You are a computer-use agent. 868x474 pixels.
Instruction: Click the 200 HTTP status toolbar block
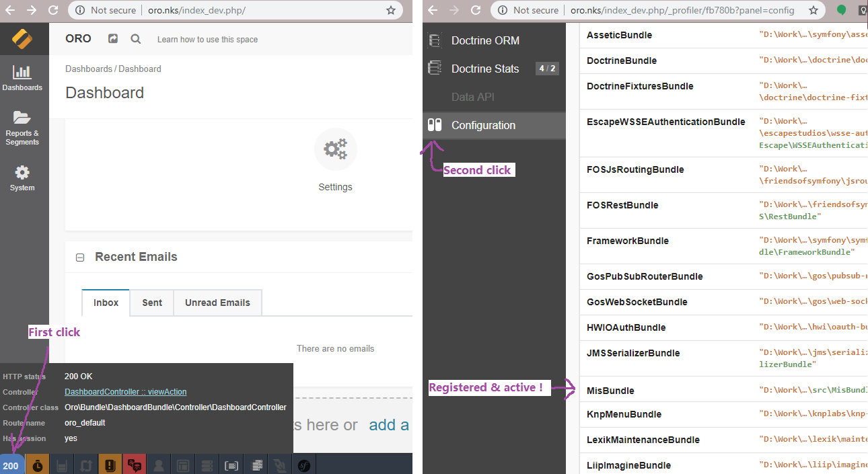point(12,464)
